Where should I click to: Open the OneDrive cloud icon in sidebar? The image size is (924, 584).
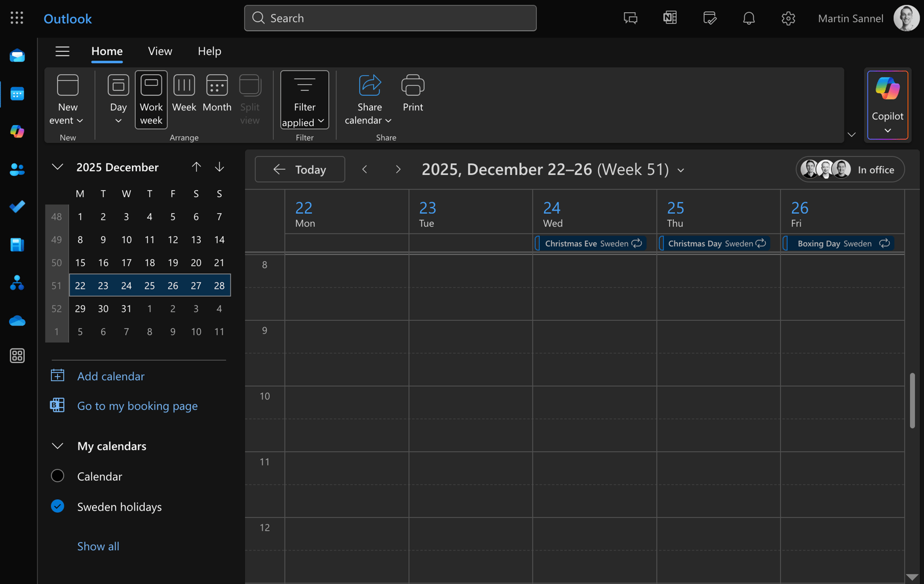(17, 321)
